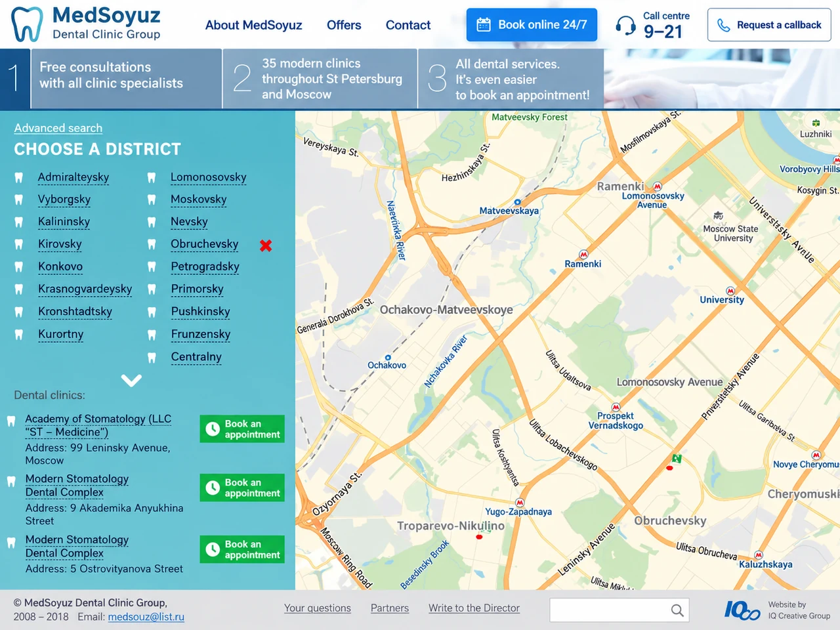
Task: Select the All dental services banner tab
Action: 511,79
